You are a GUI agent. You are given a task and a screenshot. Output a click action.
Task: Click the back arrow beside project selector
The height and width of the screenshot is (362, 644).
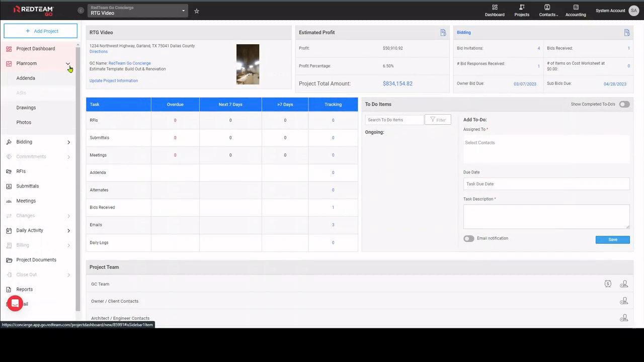click(80, 11)
